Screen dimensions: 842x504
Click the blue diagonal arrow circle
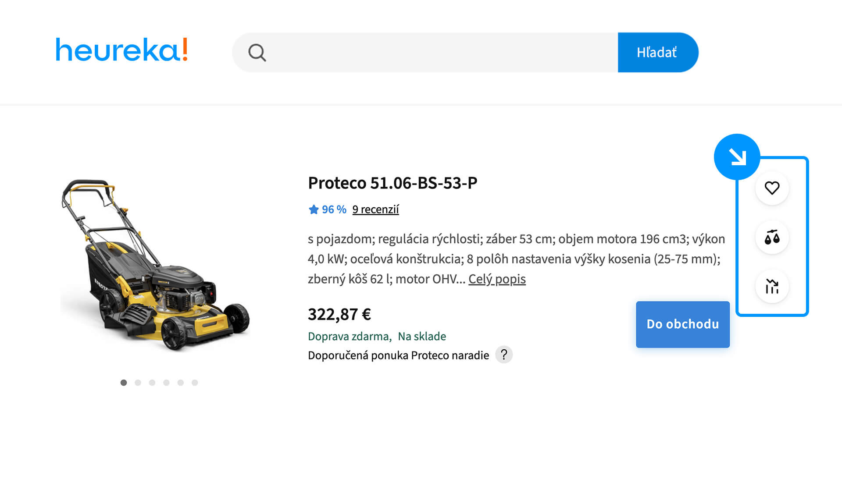[737, 156]
